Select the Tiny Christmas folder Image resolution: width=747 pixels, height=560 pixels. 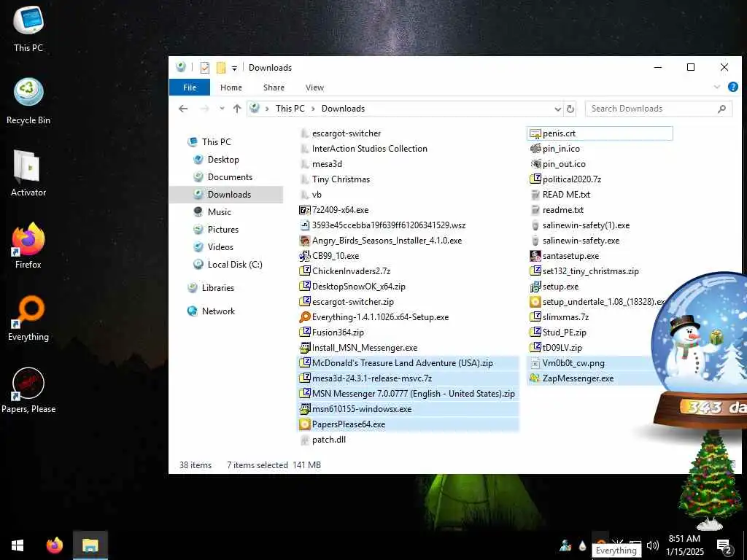click(x=341, y=179)
